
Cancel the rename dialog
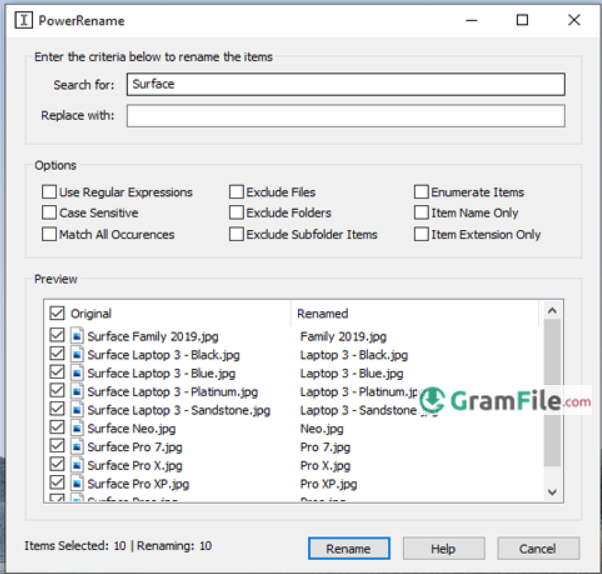538,548
